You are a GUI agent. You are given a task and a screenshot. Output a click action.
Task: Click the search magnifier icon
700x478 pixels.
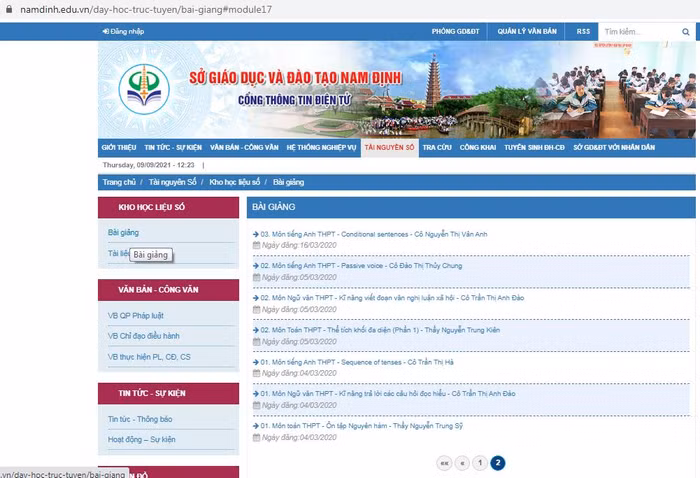point(685,32)
